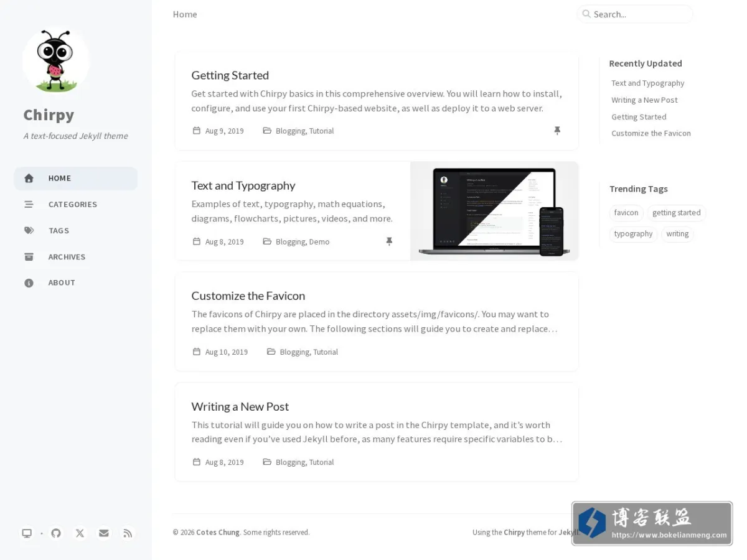Click pin icon on Text and Typography post
The height and width of the screenshot is (560, 747).
coord(389,241)
